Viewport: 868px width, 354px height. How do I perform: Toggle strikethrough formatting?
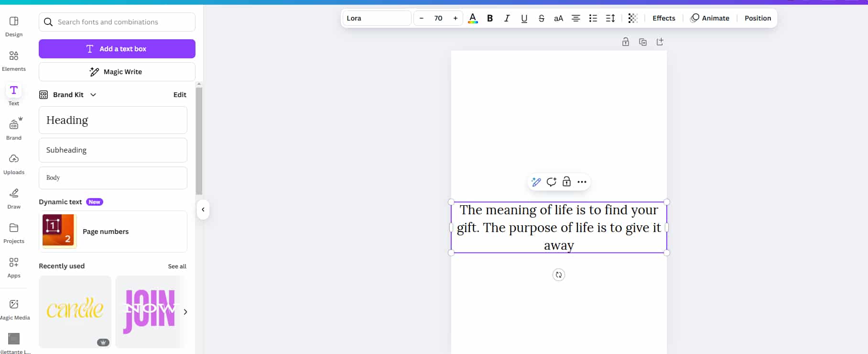tap(542, 18)
